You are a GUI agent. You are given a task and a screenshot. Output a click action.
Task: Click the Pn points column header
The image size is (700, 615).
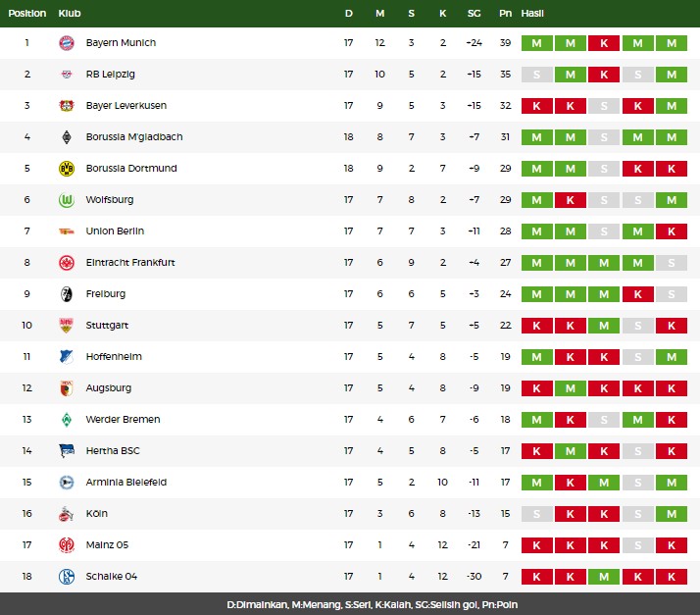click(x=505, y=14)
